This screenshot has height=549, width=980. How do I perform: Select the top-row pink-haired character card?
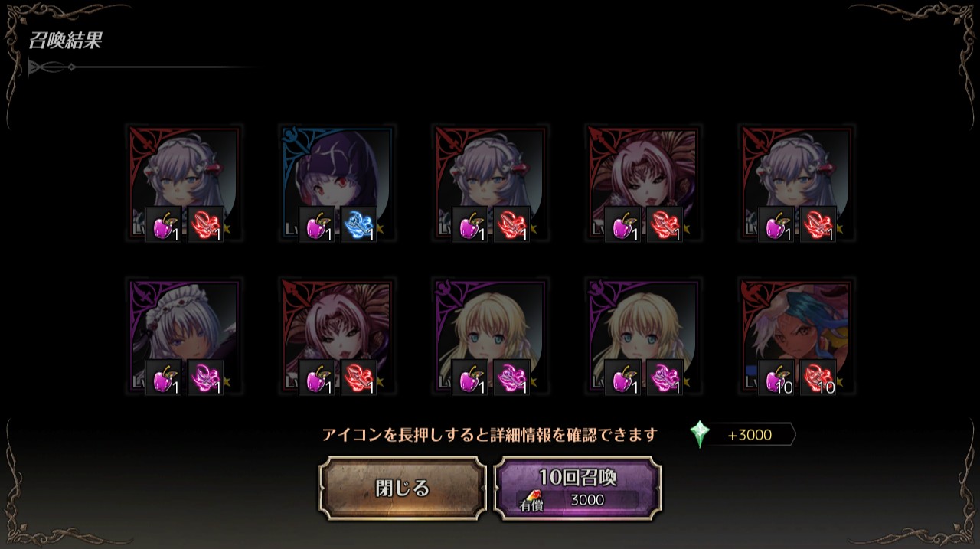[x=643, y=183]
